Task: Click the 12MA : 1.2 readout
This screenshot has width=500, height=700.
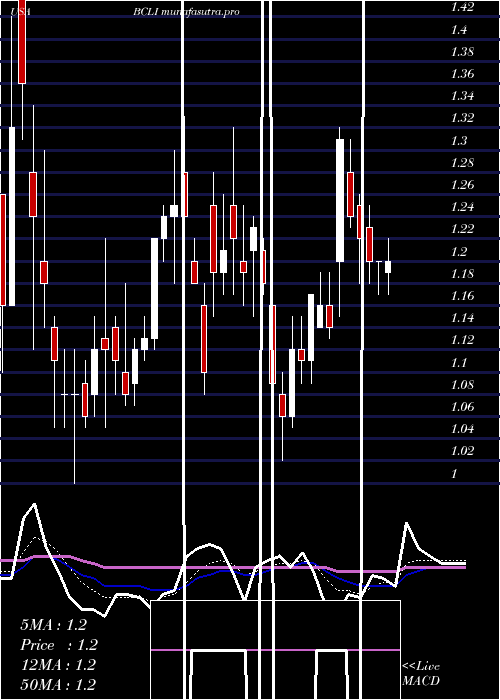Action: point(58,665)
